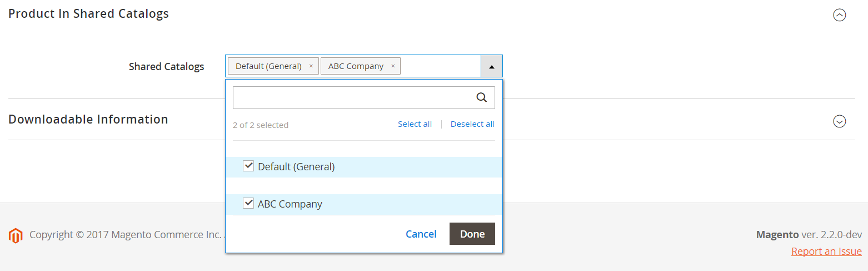Remove the ABC Company tag
The width and height of the screenshot is (868, 271).
click(393, 66)
